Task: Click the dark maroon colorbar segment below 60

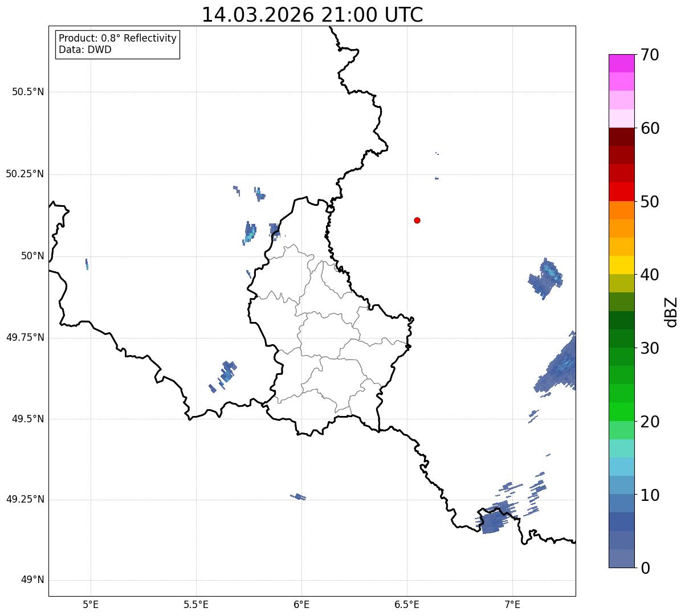Action: click(x=621, y=137)
